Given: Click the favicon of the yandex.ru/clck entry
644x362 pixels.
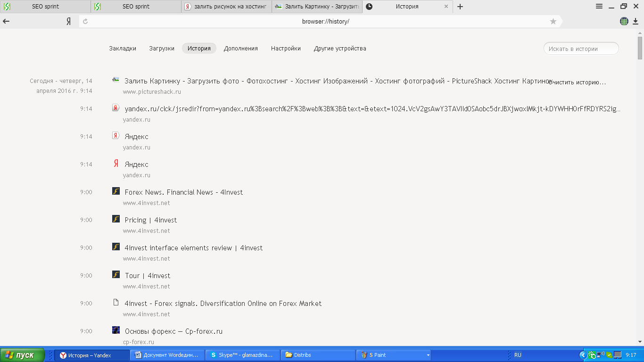Looking at the screenshot, I should pyautogui.click(x=116, y=108).
